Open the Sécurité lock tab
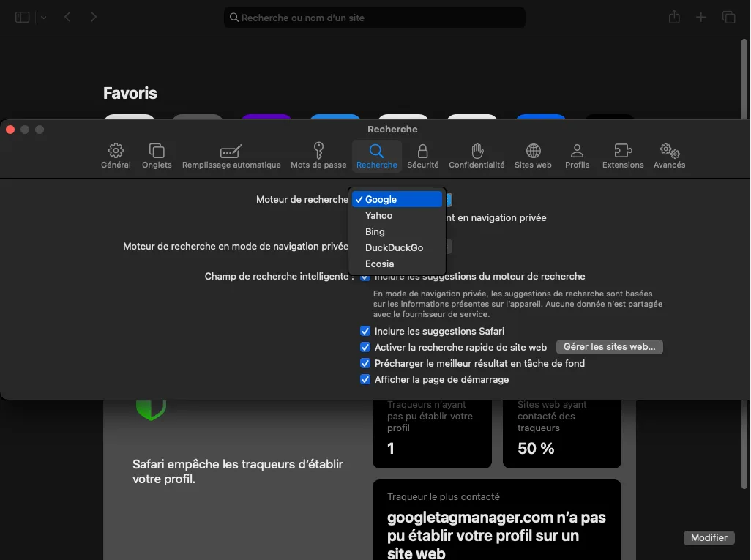The height and width of the screenshot is (560, 751). click(x=422, y=156)
